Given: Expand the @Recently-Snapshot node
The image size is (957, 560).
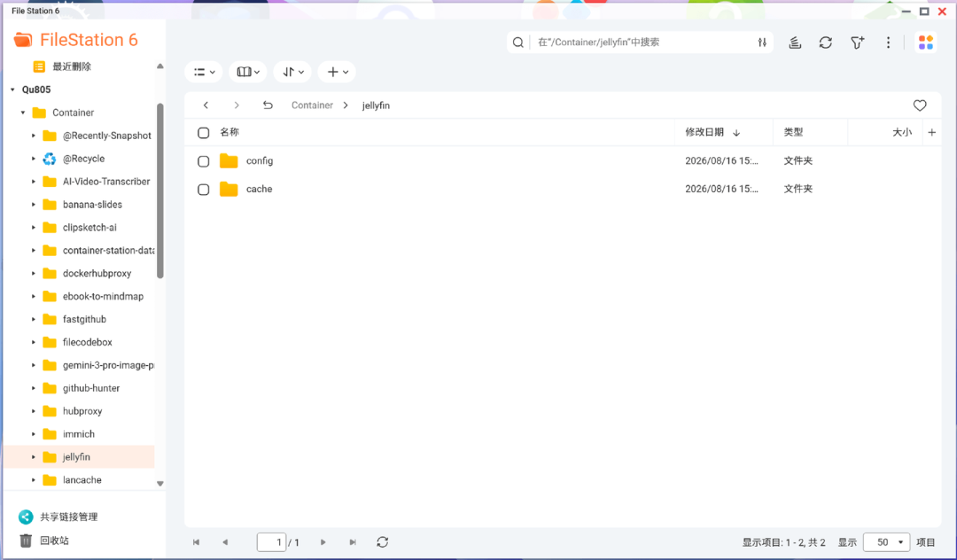Looking at the screenshot, I should coord(34,136).
